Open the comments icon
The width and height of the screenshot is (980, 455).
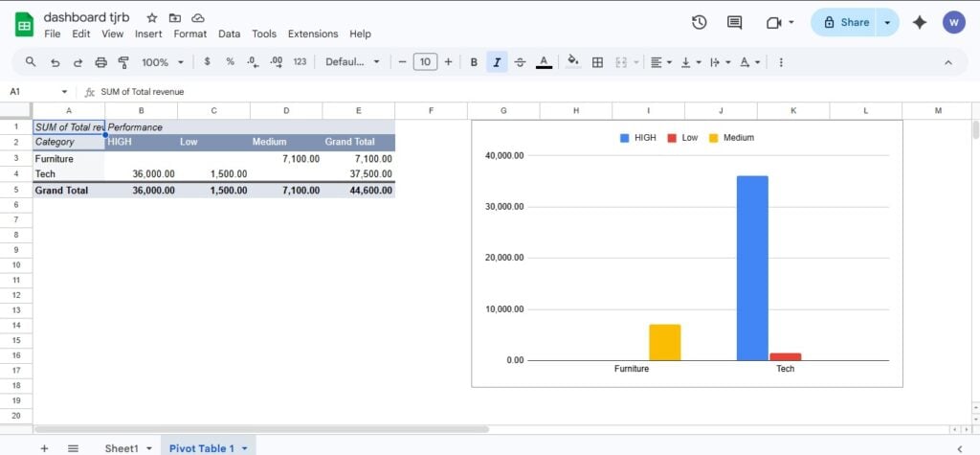point(734,23)
